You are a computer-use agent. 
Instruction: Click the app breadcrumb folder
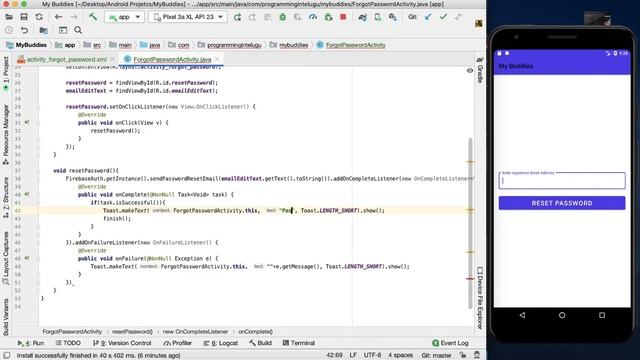click(x=65, y=45)
